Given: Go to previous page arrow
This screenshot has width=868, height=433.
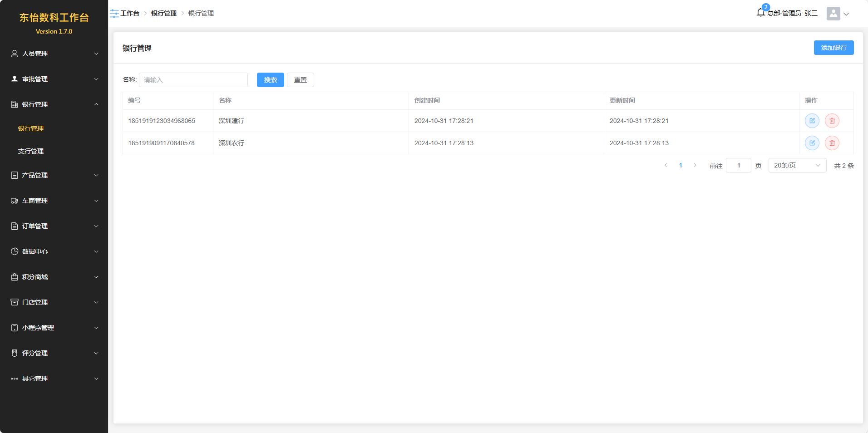Looking at the screenshot, I should tap(666, 166).
